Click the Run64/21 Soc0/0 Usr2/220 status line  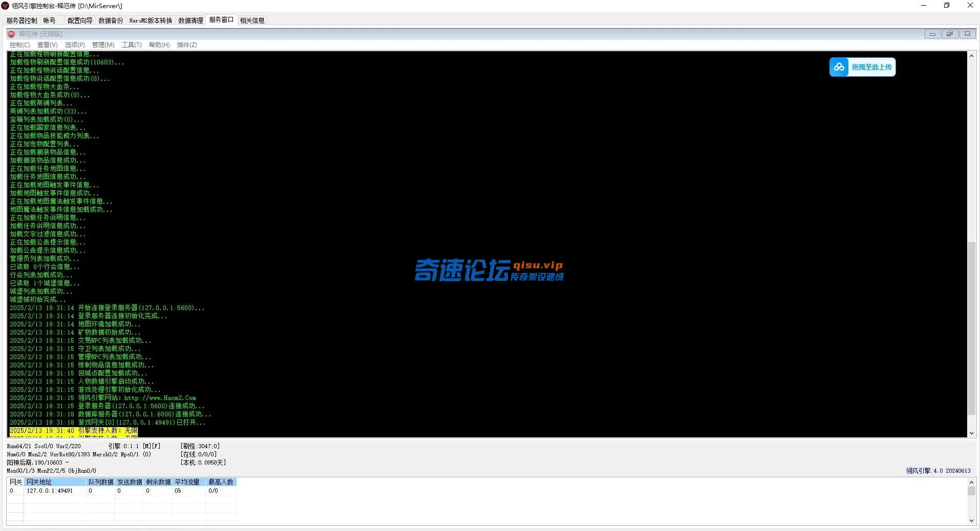44,446
